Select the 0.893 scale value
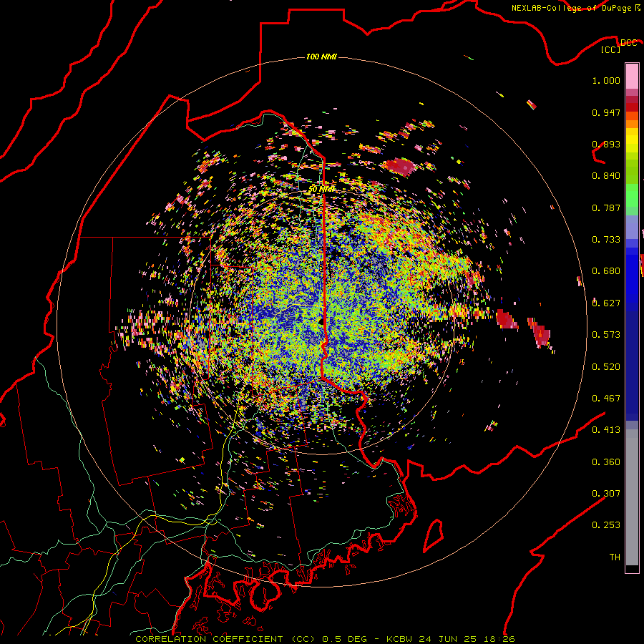This screenshot has height=644, width=644. click(606, 144)
